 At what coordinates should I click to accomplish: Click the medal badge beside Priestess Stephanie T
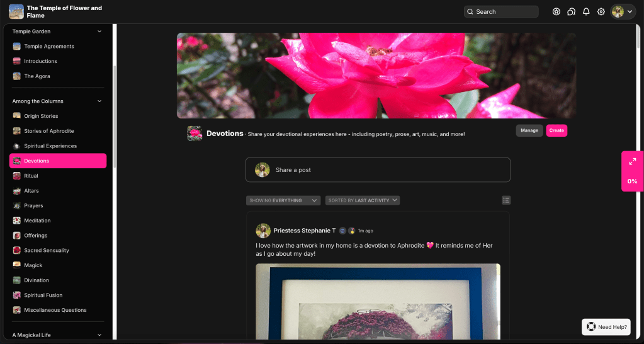point(352,231)
